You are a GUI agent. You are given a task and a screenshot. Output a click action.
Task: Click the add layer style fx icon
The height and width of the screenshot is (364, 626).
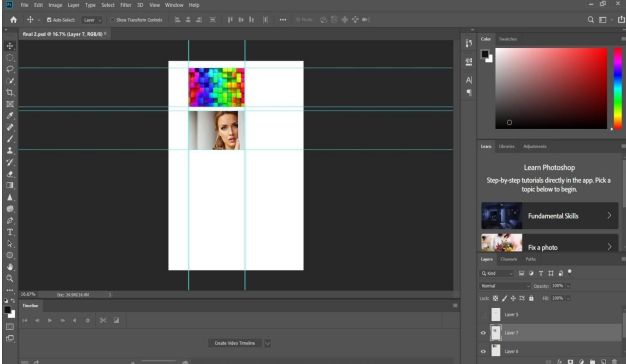click(560, 362)
